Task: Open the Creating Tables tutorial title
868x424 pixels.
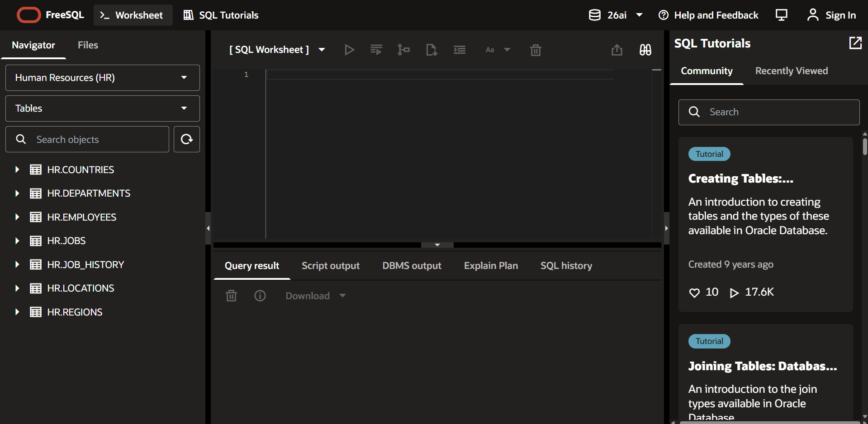Action: 740,179
